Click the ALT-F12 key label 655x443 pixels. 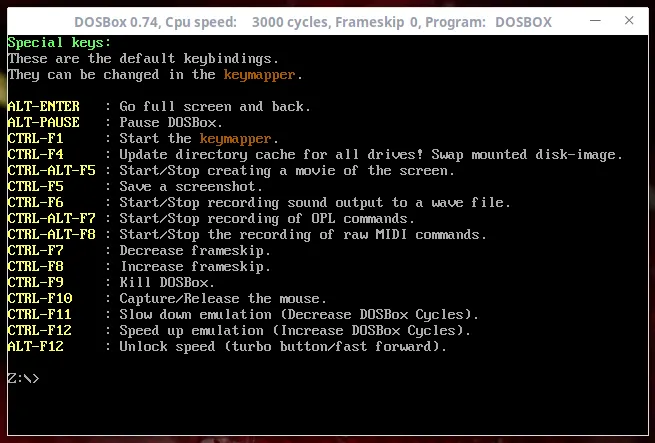pos(35,346)
